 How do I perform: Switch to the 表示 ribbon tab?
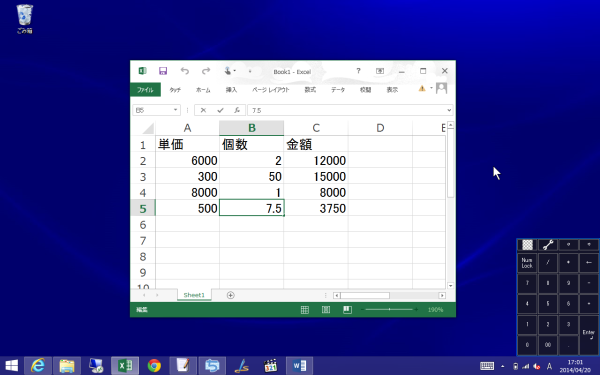pos(392,90)
